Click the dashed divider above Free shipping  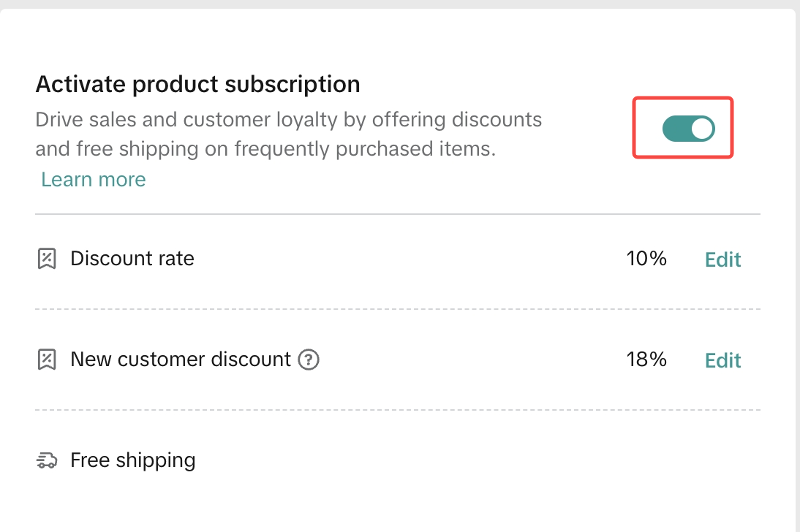[x=398, y=410]
